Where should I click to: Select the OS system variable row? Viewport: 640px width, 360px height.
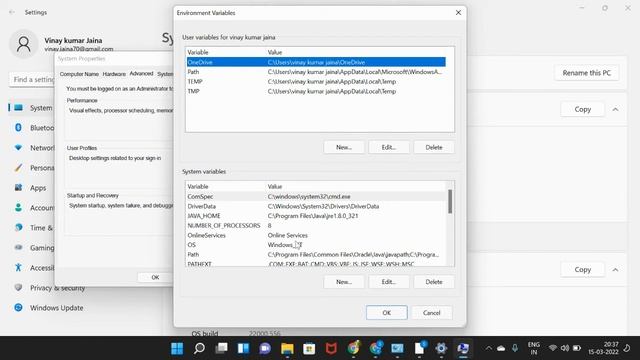tap(316, 245)
